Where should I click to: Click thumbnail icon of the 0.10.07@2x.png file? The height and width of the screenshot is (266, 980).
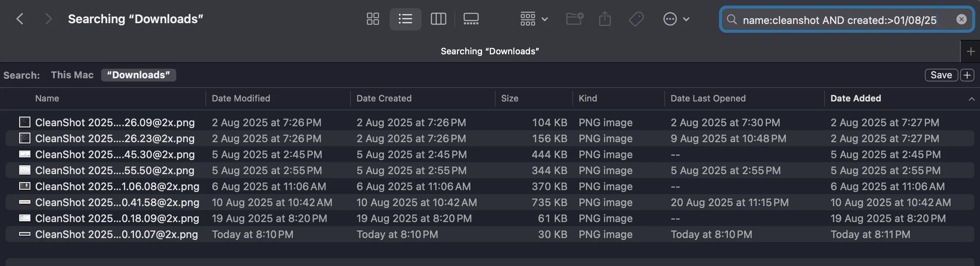25,234
